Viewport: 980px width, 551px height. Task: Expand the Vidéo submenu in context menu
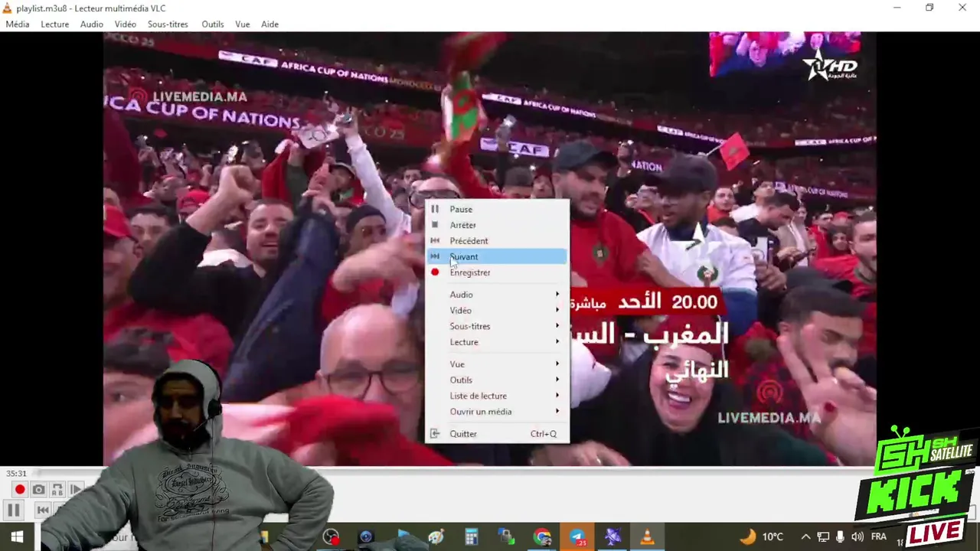click(x=497, y=310)
